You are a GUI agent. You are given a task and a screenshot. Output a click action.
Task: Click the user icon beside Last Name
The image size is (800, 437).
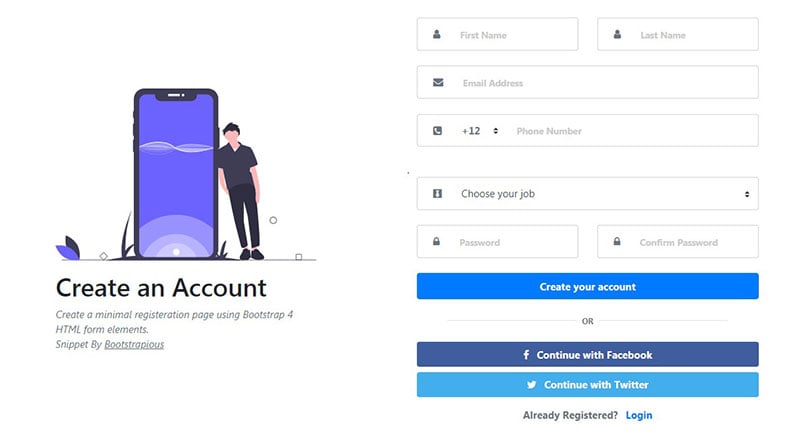[617, 35]
